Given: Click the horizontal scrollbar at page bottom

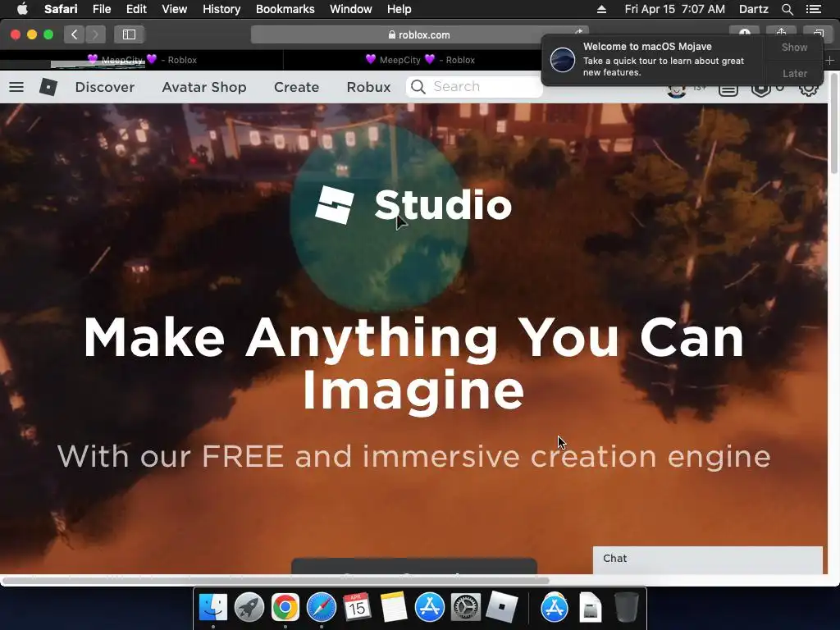Looking at the screenshot, I should 276,580.
